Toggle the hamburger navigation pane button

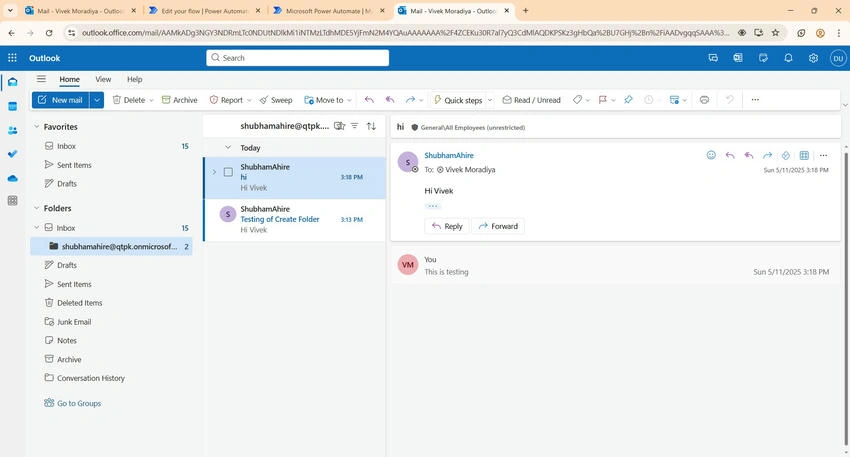(x=41, y=79)
